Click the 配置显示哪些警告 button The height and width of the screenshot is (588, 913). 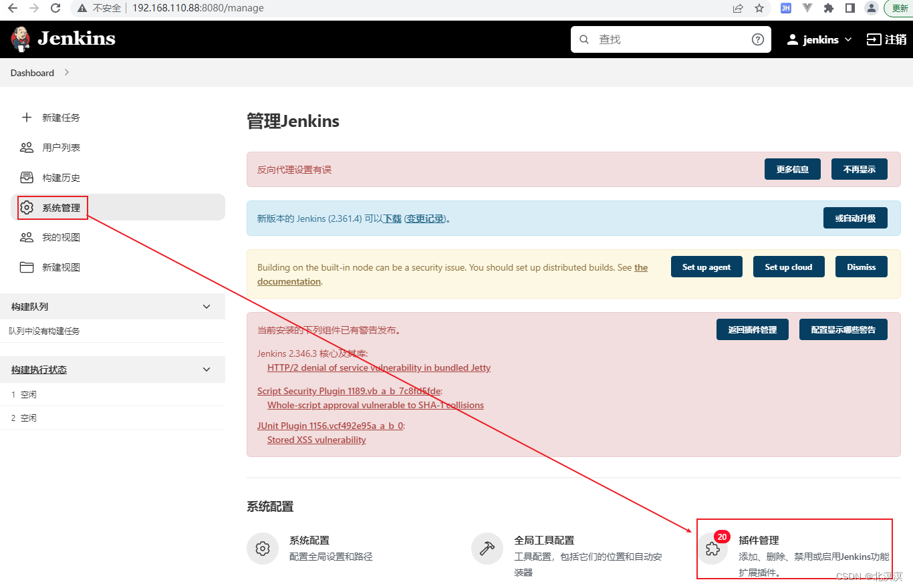pos(843,329)
